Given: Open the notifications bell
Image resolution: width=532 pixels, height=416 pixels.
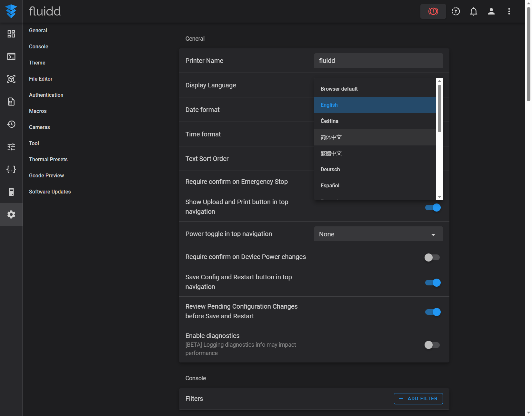Looking at the screenshot, I should pos(474,11).
